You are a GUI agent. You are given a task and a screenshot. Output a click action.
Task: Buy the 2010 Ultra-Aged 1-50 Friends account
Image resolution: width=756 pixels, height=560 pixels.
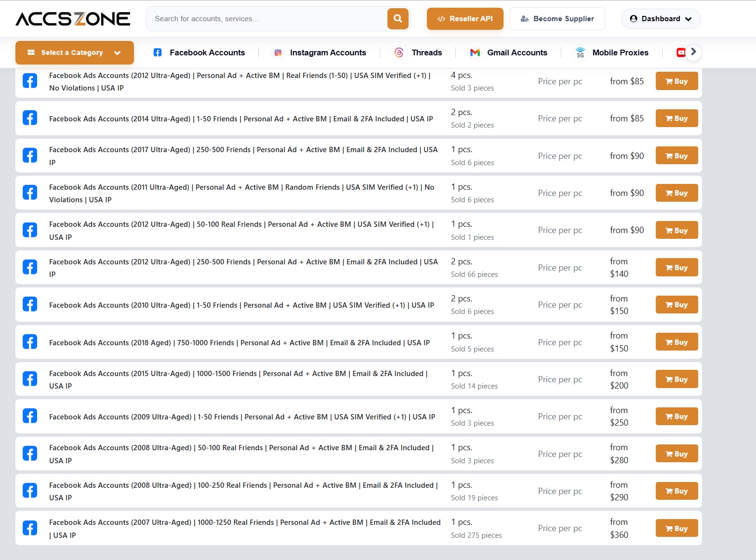pos(676,305)
